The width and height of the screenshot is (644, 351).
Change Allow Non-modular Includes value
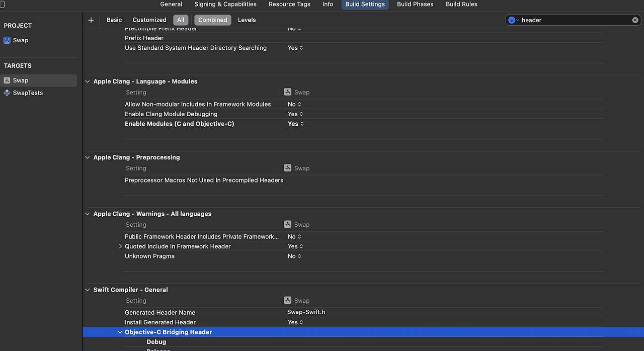pyautogui.click(x=294, y=104)
